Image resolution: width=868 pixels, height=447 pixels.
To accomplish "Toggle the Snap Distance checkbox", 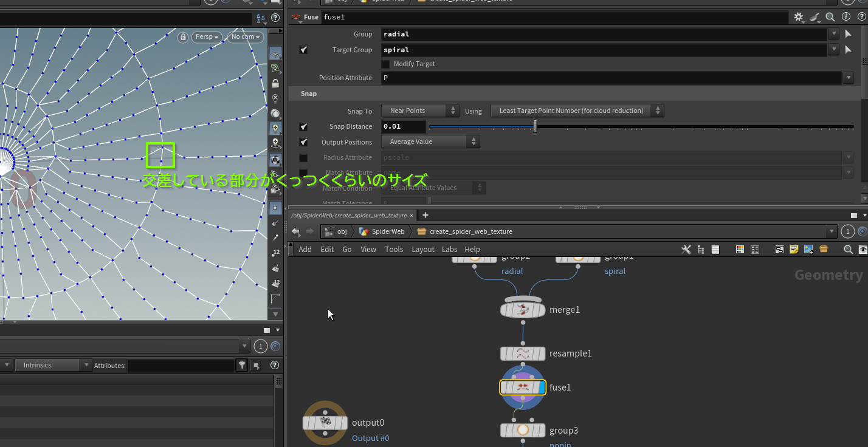I will click(x=303, y=127).
